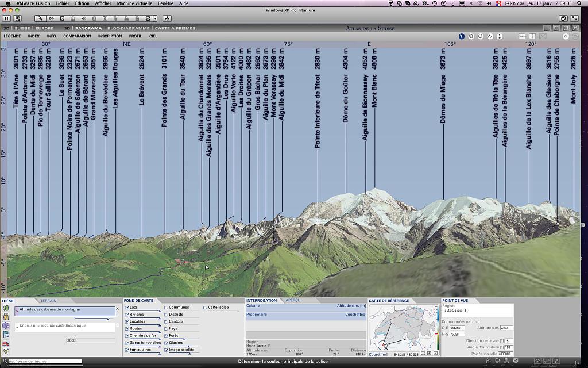Click the VMware pause button icon
The width and height of the screenshot is (588, 368).
(7, 18)
